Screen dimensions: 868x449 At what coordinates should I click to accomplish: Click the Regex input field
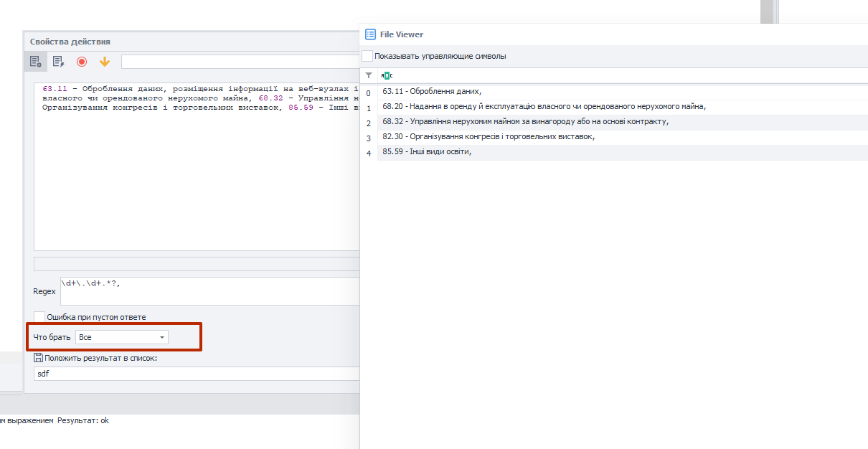point(209,291)
